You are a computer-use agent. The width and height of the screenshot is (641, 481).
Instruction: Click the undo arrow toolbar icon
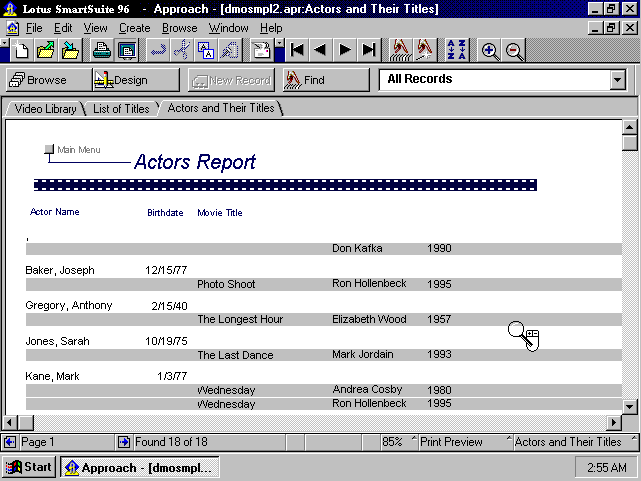[158, 50]
